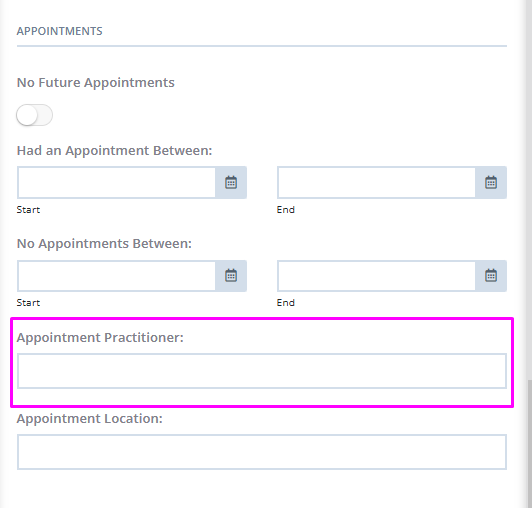Screen dimensions: 532x508
Task: Click the Had an Appointment Between End field
Action: (x=376, y=183)
